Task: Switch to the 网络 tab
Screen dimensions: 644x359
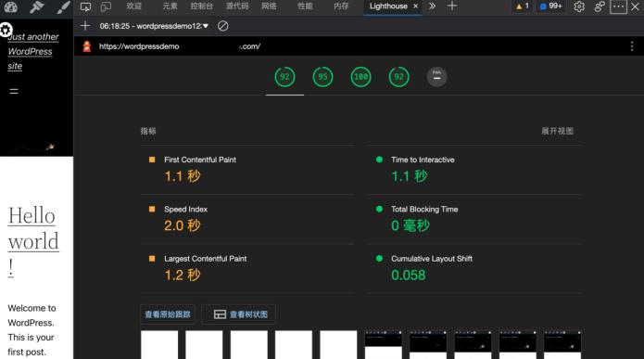Action: (x=269, y=6)
